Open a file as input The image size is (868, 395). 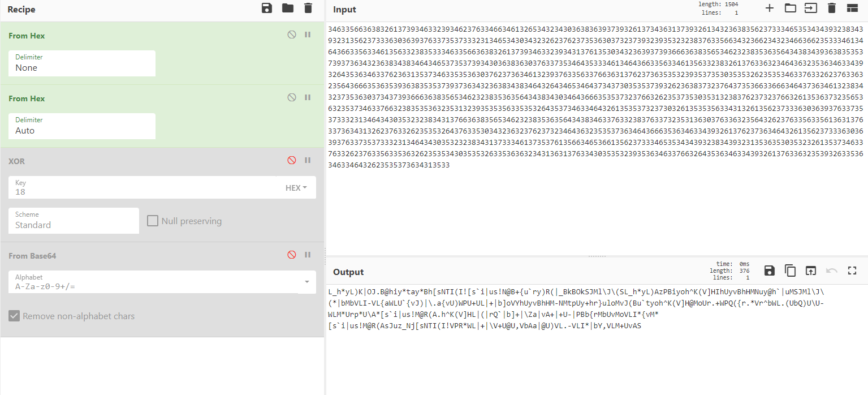[790, 8]
